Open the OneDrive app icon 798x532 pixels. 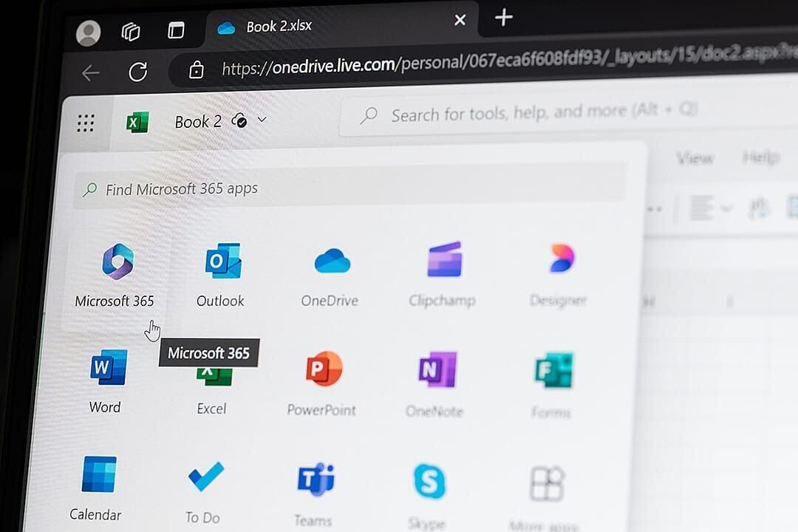[x=332, y=261]
